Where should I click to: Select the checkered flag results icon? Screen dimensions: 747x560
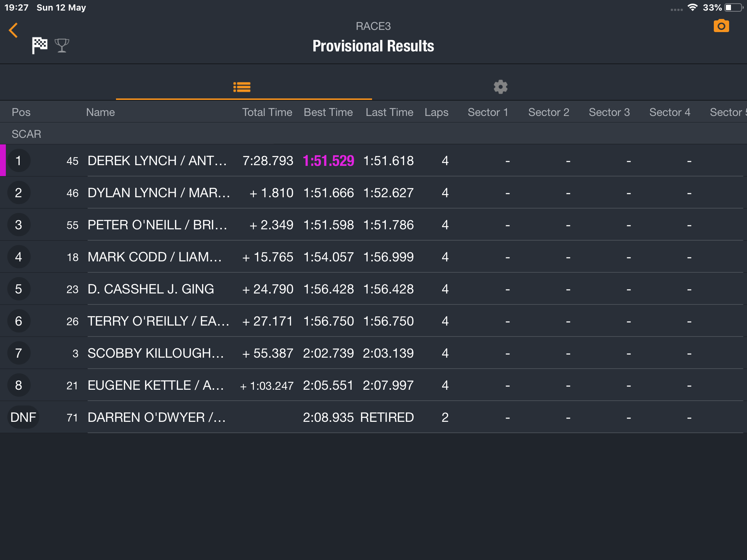(39, 46)
